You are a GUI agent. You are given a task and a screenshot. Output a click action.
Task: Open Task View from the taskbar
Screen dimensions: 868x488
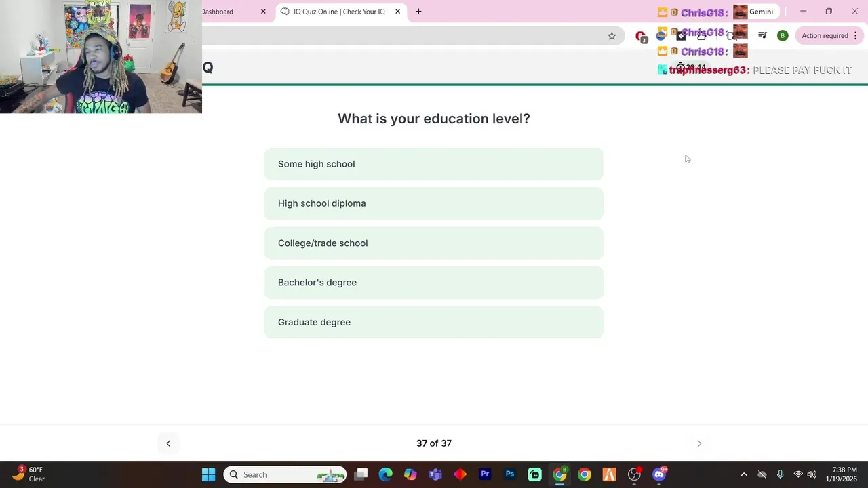click(361, 474)
